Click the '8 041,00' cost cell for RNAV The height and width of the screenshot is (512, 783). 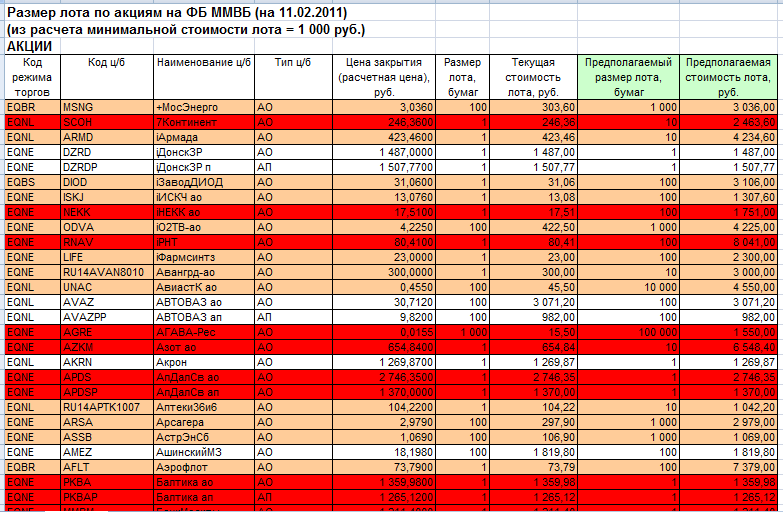(728, 242)
